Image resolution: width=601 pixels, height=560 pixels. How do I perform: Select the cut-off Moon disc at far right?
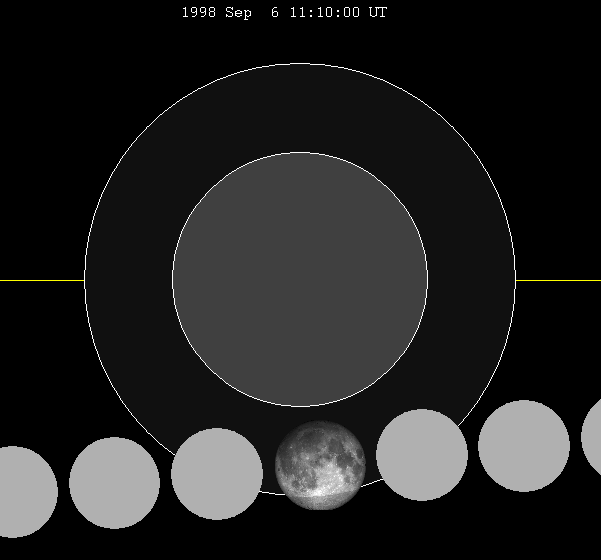[x=592, y=437]
